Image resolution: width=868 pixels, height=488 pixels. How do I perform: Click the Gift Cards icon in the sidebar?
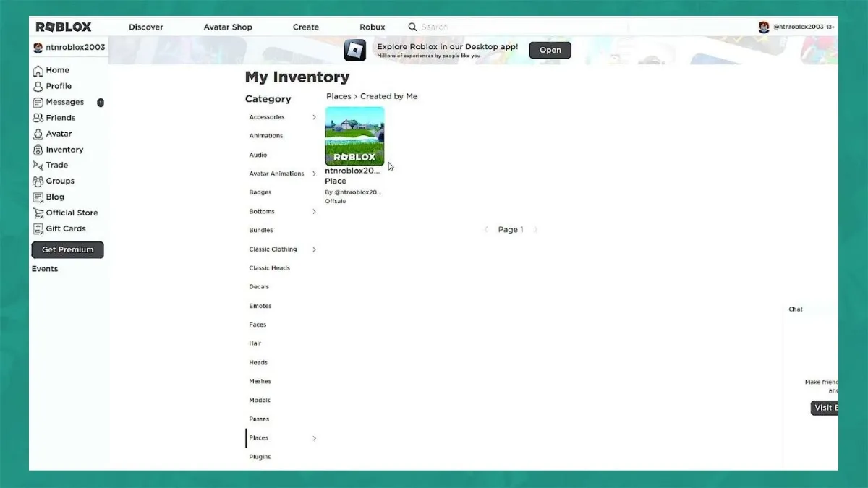[38, 228]
